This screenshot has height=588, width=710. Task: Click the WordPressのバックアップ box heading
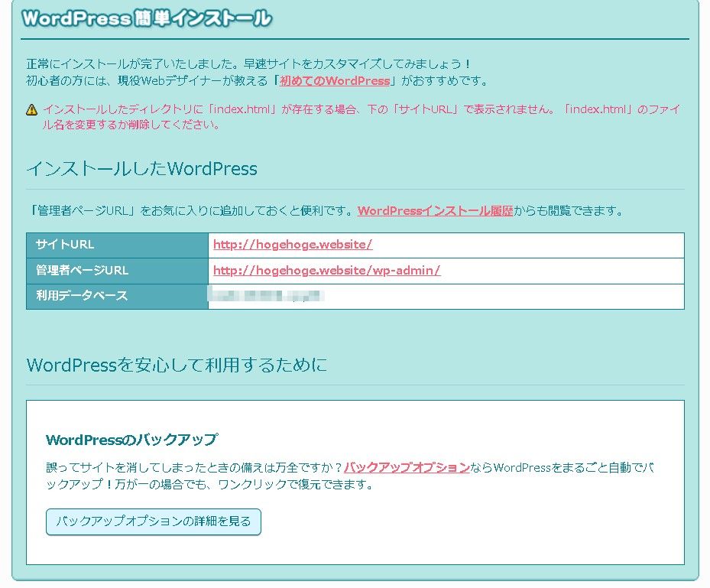(131, 440)
